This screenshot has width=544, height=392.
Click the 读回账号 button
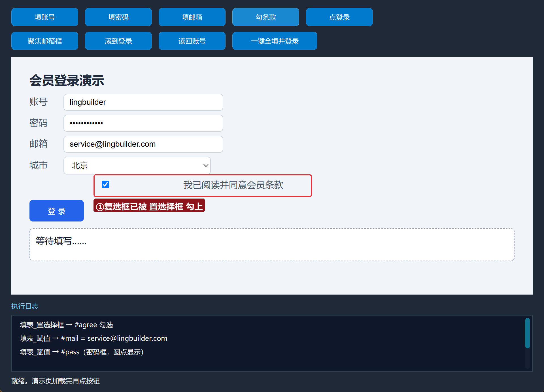point(192,41)
